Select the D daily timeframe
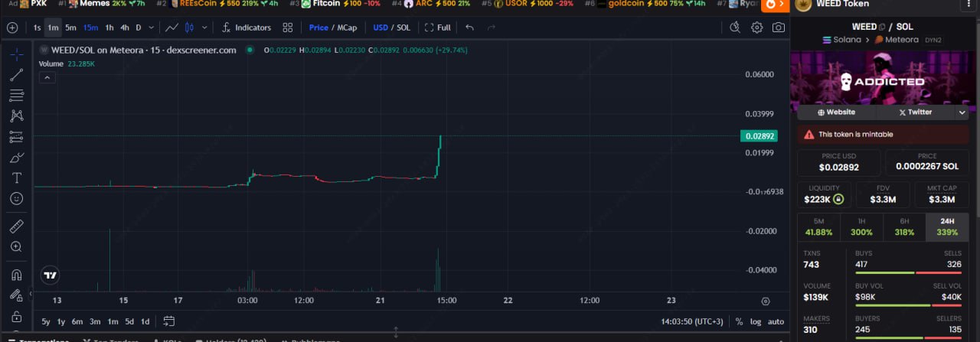Screen dimensions: 980x342 (x=139, y=28)
